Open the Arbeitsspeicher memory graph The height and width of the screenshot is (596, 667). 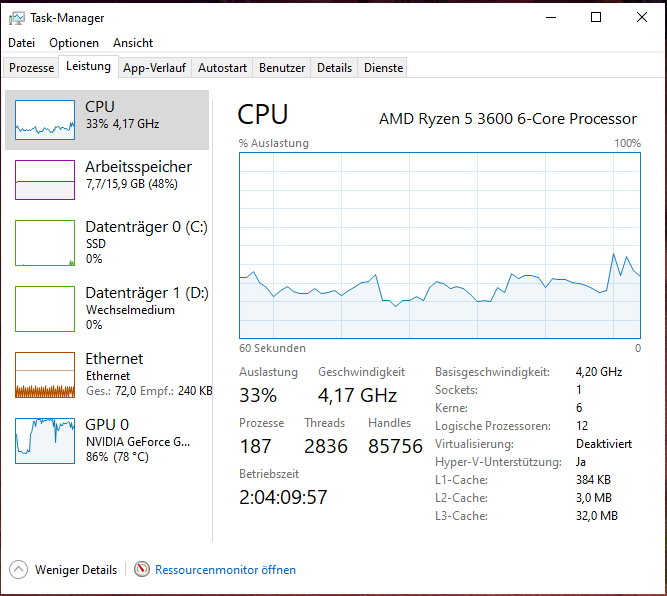pos(45,180)
